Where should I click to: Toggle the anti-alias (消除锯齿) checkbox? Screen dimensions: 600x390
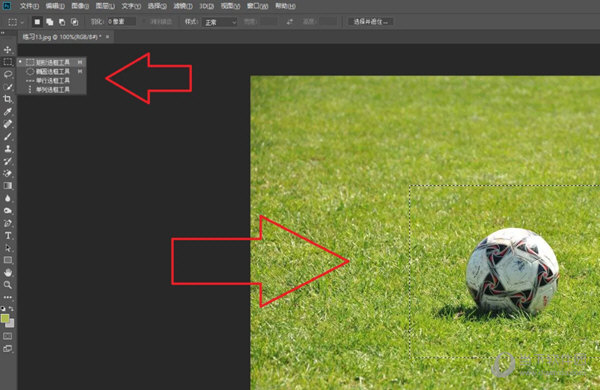145,22
